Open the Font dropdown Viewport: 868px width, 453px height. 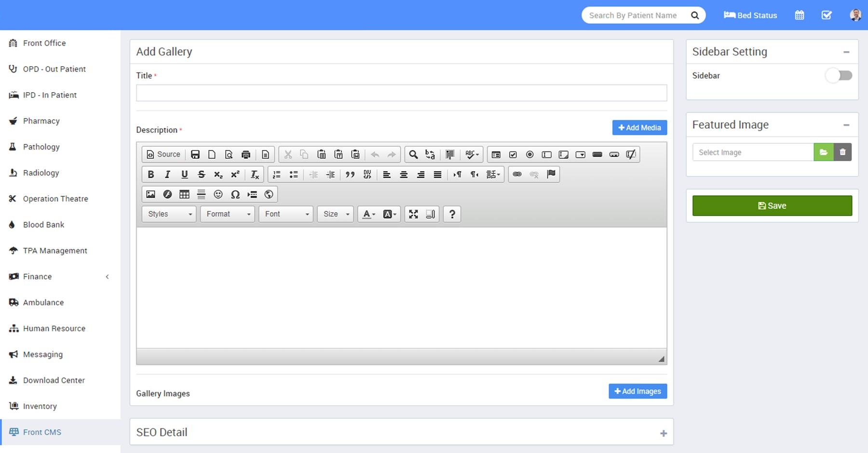tap(286, 214)
